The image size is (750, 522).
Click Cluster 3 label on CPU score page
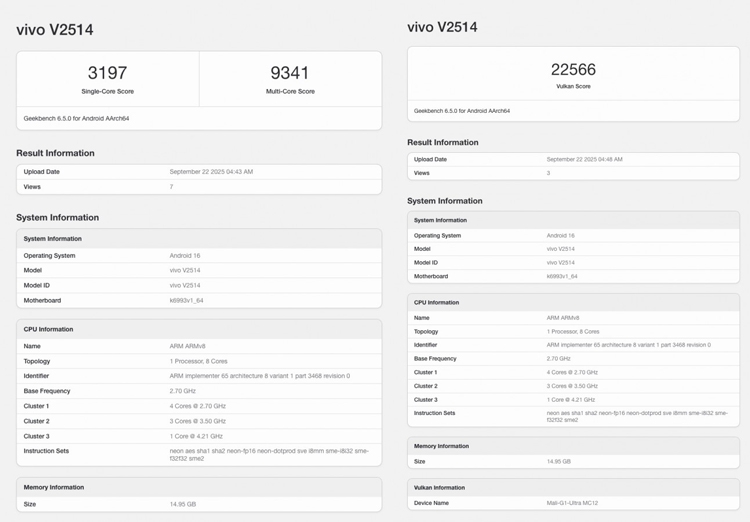(36, 436)
